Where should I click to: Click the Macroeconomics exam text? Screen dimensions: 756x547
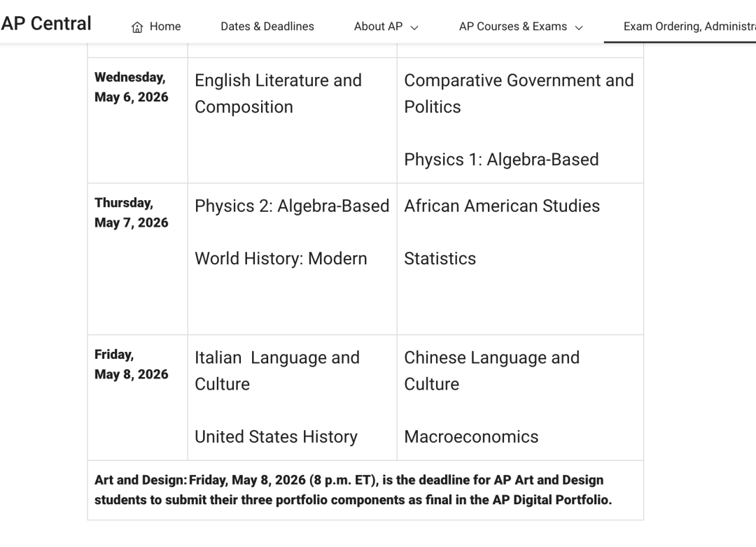click(471, 436)
